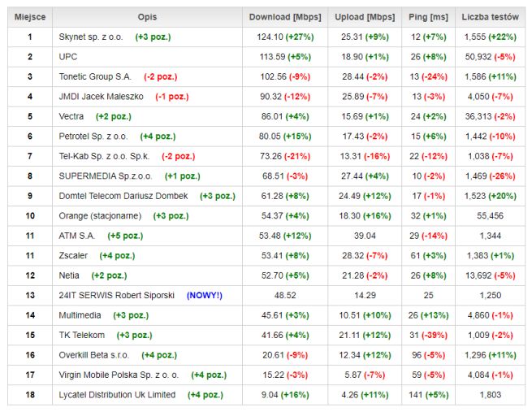
Task: Sort by Upload [Mbps] column header
Action: point(364,16)
